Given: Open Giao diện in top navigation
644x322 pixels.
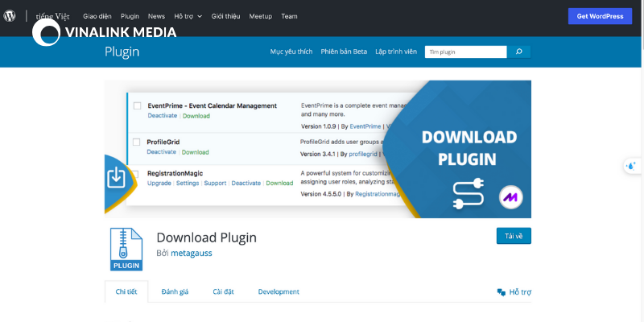Looking at the screenshot, I should [97, 16].
